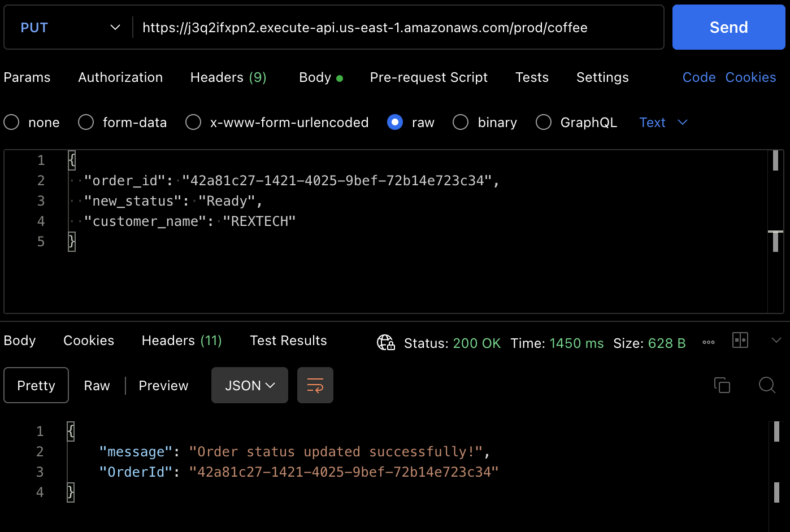The image size is (790, 532).
Task: Click the new_status "Ready" line
Action: click(x=173, y=201)
